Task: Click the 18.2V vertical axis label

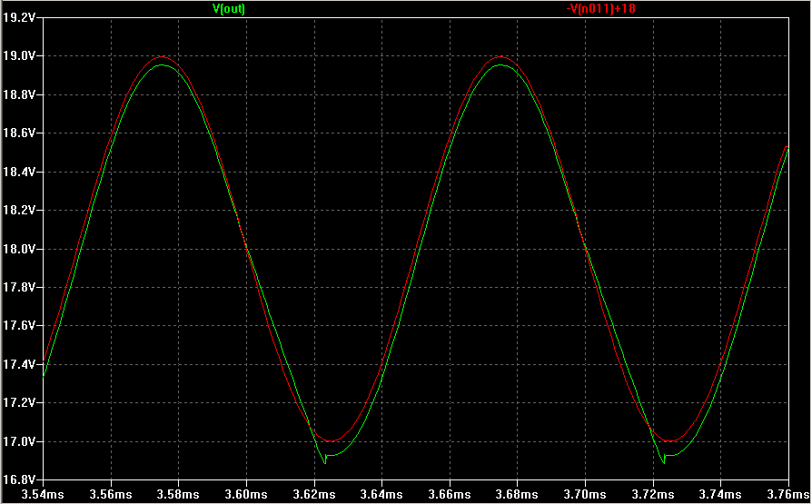Action: 19,211
